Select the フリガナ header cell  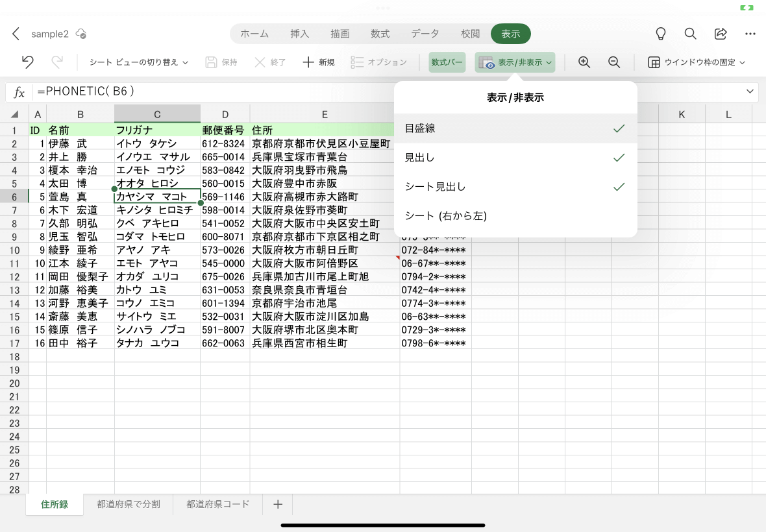pyautogui.click(x=157, y=130)
